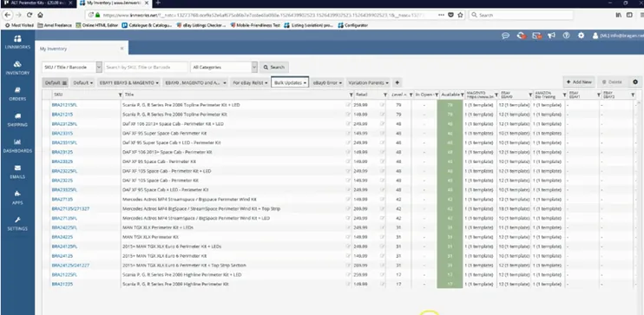Open the grid settings gear beside Delete
Viewport: 644px width, 315px height.
click(x=635, y=82)
